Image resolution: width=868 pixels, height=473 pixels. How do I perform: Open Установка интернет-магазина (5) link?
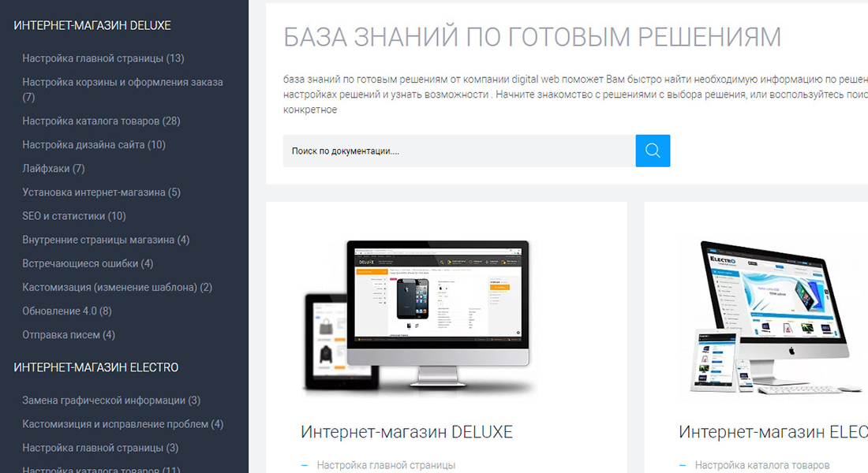point(101,192)
